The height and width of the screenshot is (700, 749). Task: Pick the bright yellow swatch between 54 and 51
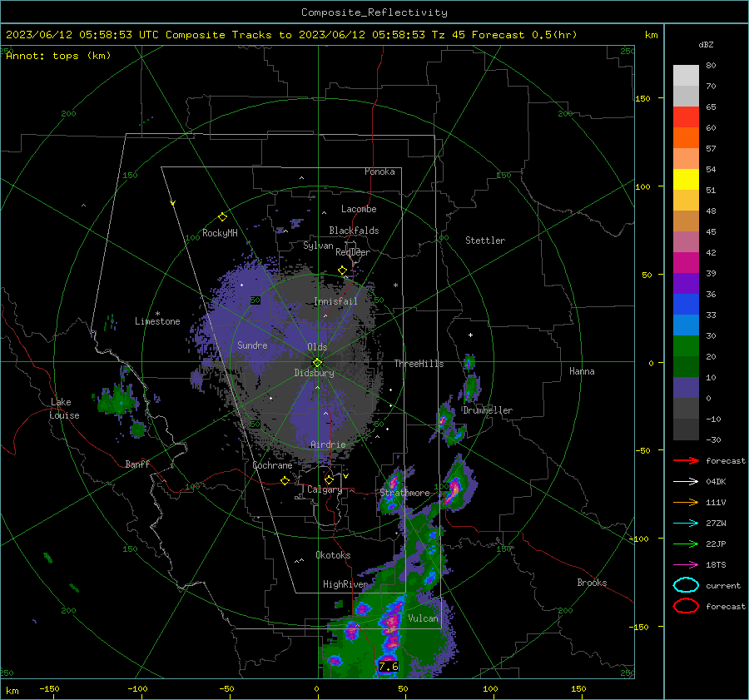click(x=686, y=179)
